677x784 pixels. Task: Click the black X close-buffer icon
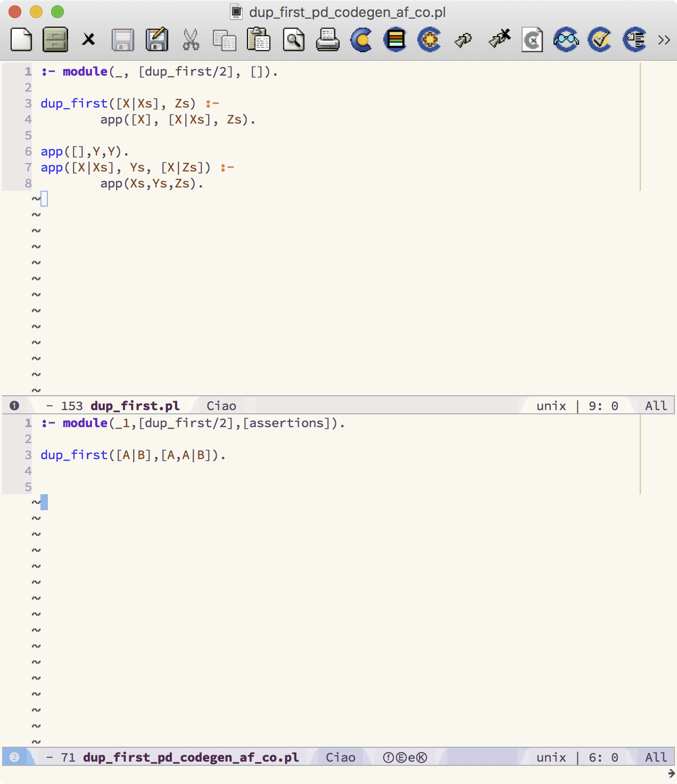pos(88,40)
